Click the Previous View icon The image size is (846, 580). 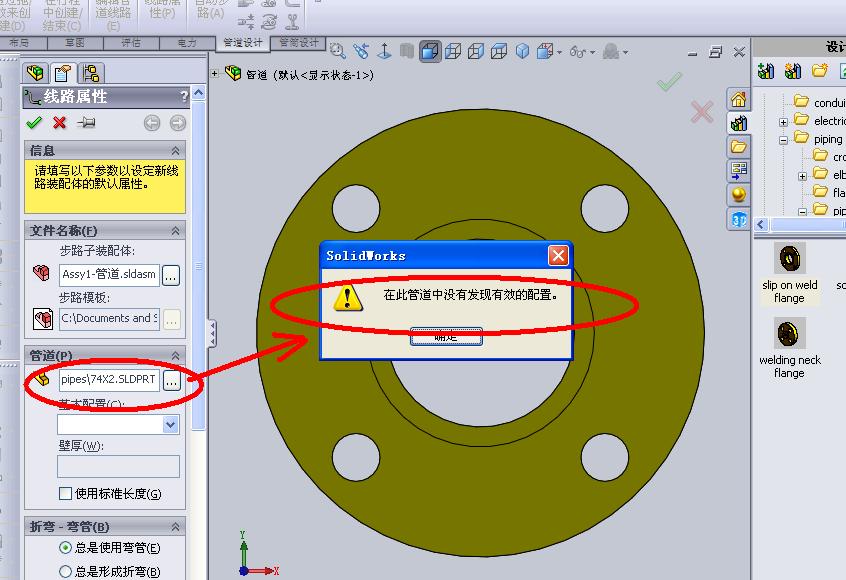click(x=361, y=51)
